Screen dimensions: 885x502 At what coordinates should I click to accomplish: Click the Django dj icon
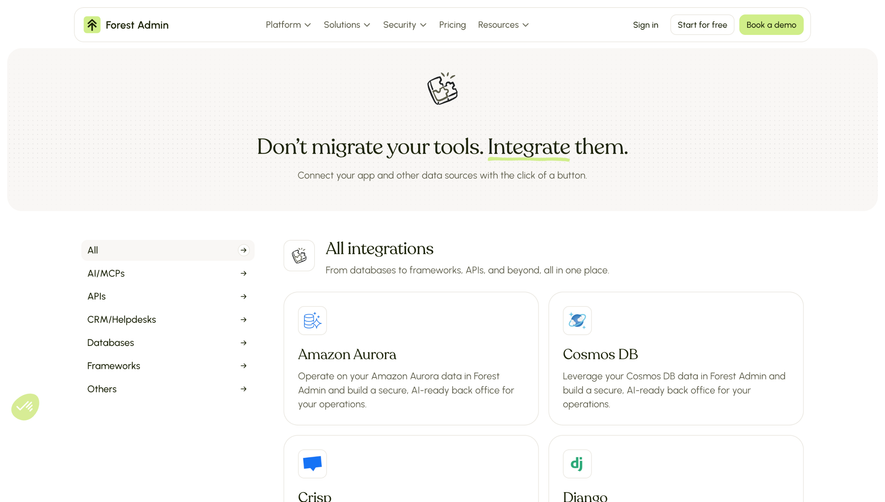coord(577,464)
